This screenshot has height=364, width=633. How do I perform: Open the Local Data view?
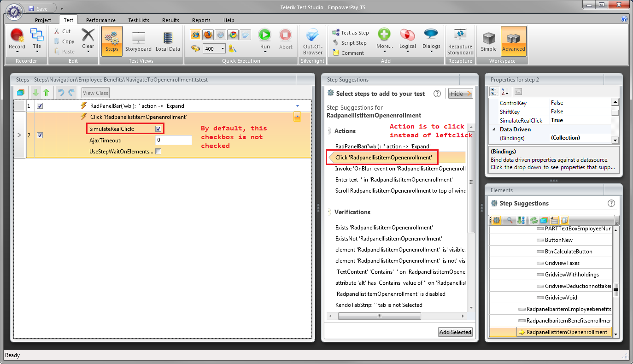pos(168,41)
